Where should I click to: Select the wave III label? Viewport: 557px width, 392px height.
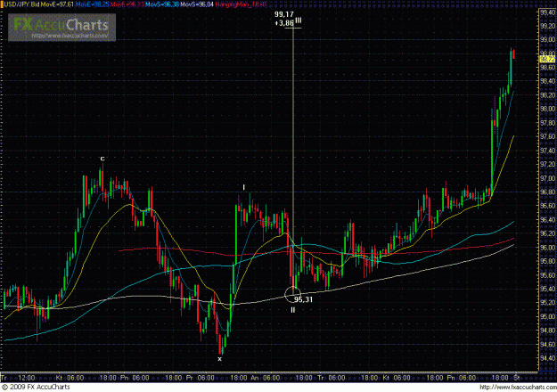[x=298, y=21]
